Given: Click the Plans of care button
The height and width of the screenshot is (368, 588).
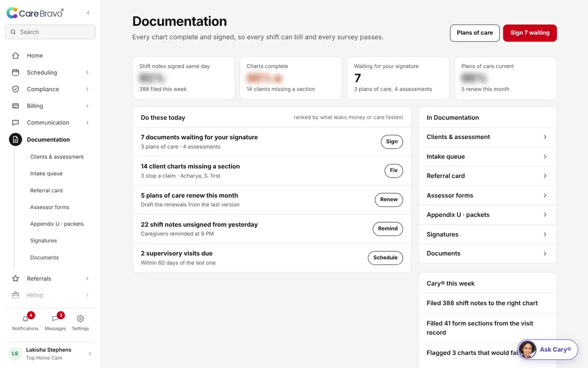Looking at the screenshot, I should click(475, 33).
